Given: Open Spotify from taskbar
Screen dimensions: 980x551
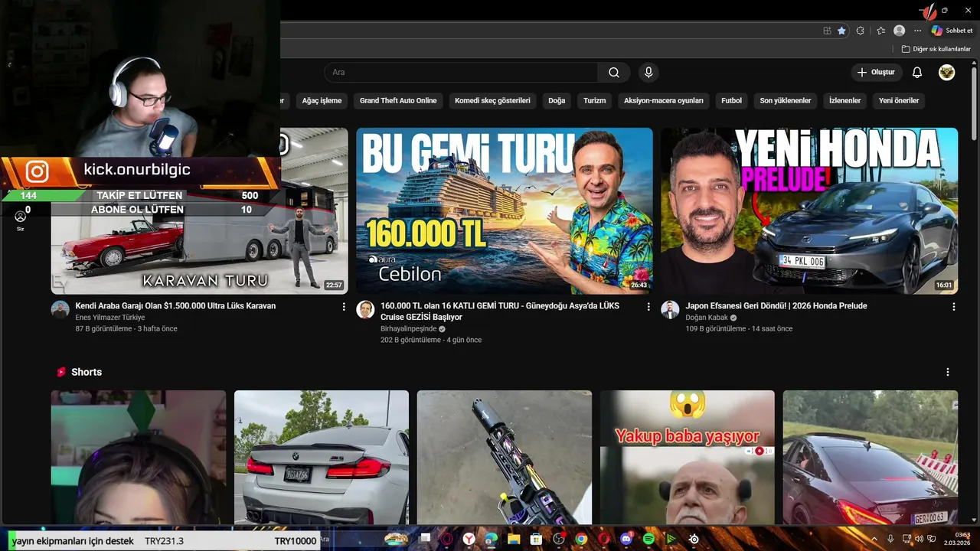Looking at the screenshot, I should pyautogui.click(x=648, y=539).
